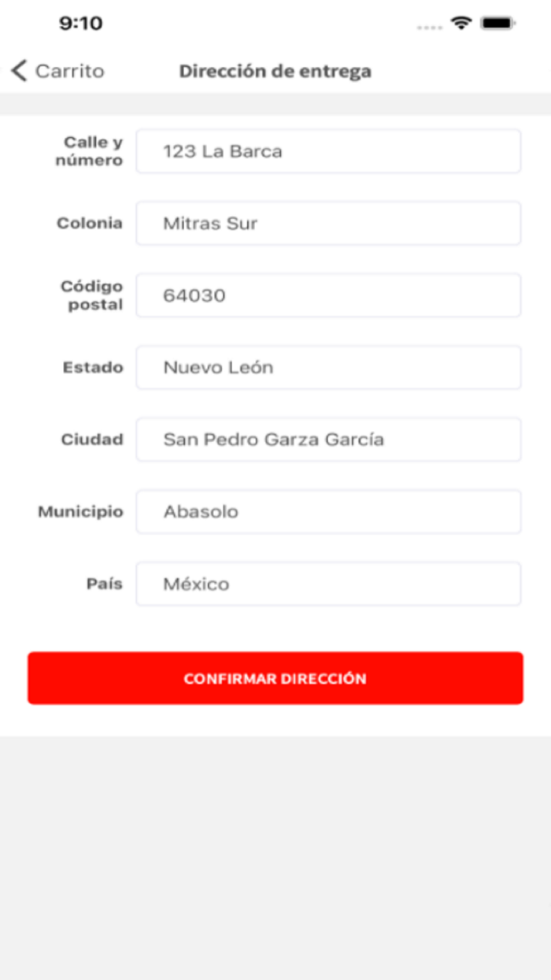This screenshot has width=551, height=980.
Task: Tap the Código postal field with 64030
Action: 328,295
